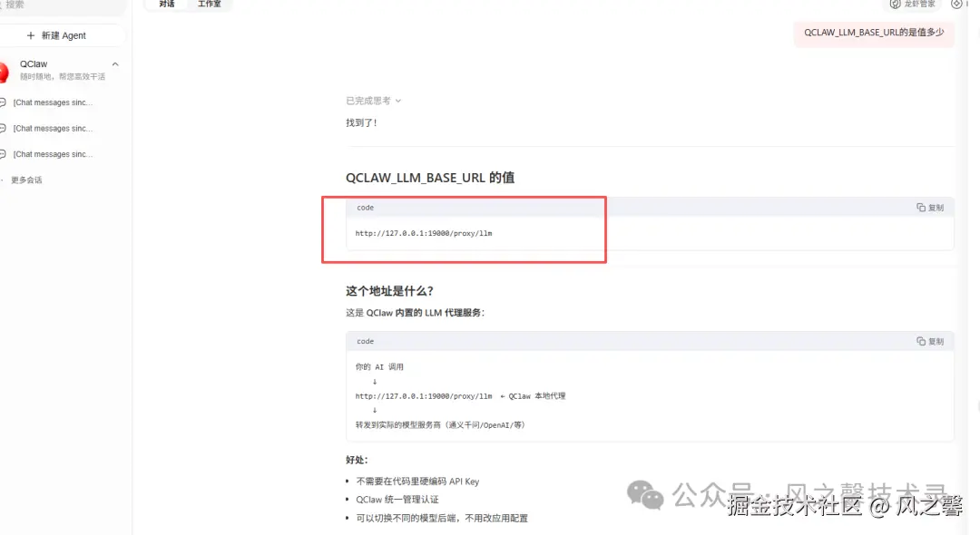Click the 你的 AI 调用 code line
This screenshot has height=535, width=980.
[x=379, y=367]
